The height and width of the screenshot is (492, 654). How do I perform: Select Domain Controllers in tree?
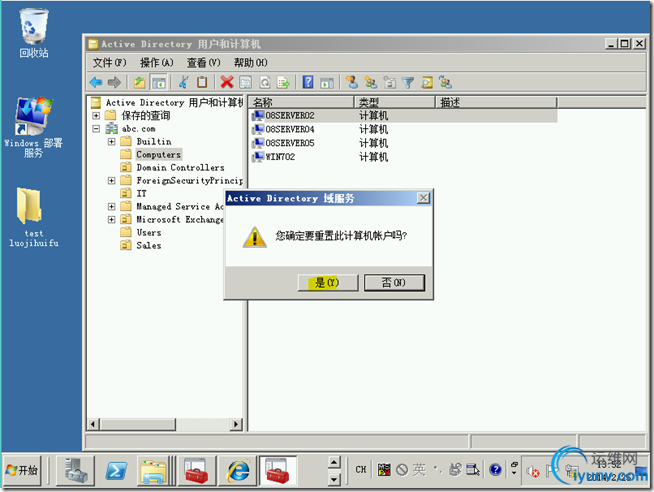(x=180, y=168)
